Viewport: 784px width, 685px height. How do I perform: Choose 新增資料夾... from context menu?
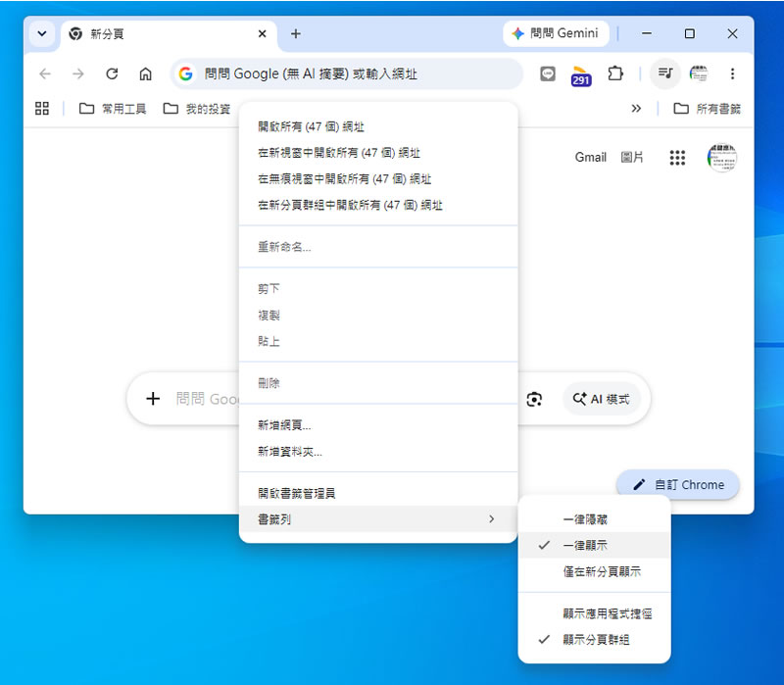378,452
